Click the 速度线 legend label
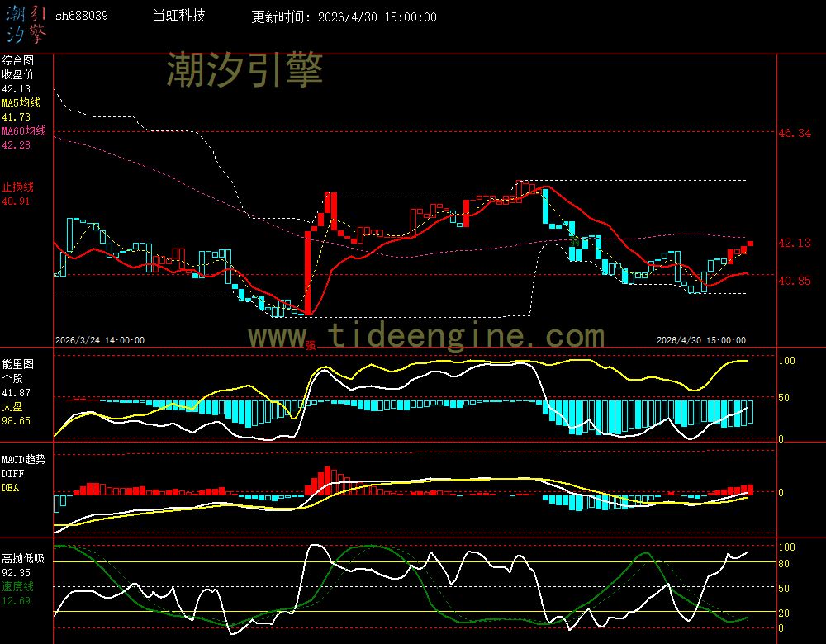Screen dimensions: 826x644 (x=18, y=586)
